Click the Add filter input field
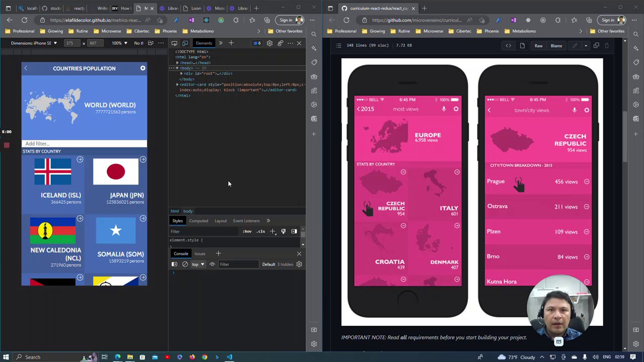The height and width of the screenshot is (362, 644). tap(84, 144)
